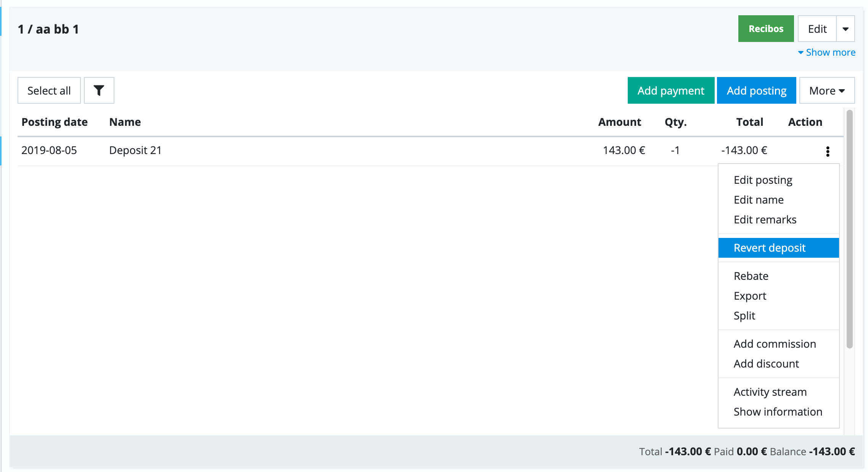Select Add commission
The height and width of the screenshot is (472, 868).
coord(775,344)
